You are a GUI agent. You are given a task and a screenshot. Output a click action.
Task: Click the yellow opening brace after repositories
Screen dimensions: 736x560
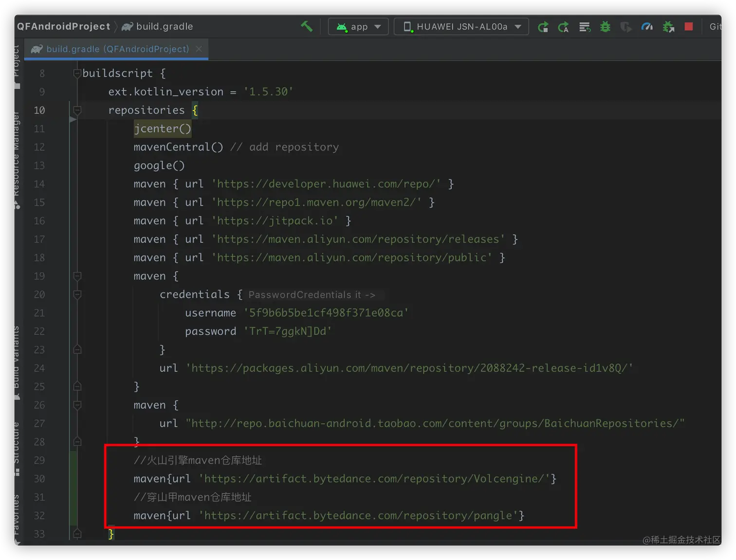pos(195,110)
